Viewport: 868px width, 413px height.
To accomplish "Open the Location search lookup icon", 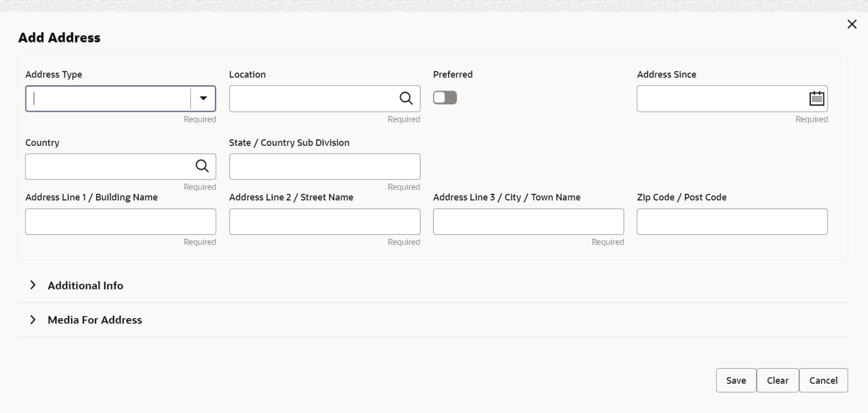I will pos(406,98).
